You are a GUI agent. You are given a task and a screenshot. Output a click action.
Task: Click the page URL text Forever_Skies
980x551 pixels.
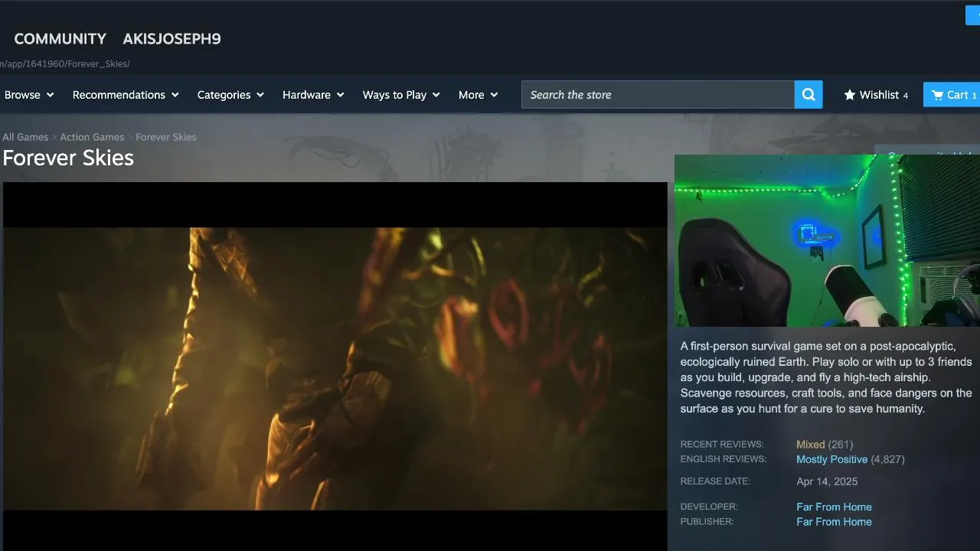pos(65,64)
